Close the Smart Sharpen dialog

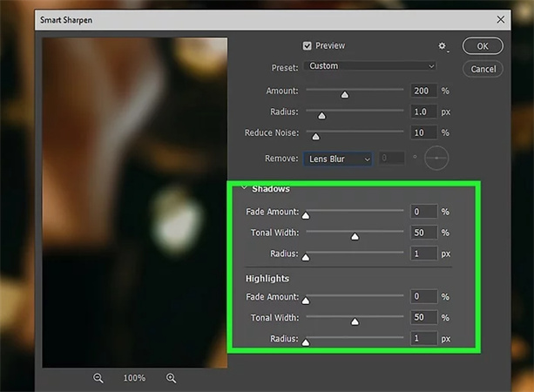click(x=500, y=18)
